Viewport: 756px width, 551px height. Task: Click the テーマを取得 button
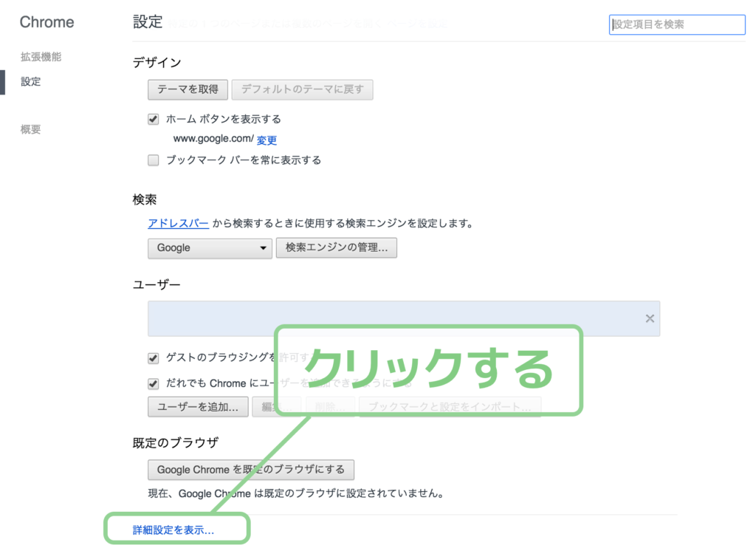pyautogui.click(x=188, y=90)
